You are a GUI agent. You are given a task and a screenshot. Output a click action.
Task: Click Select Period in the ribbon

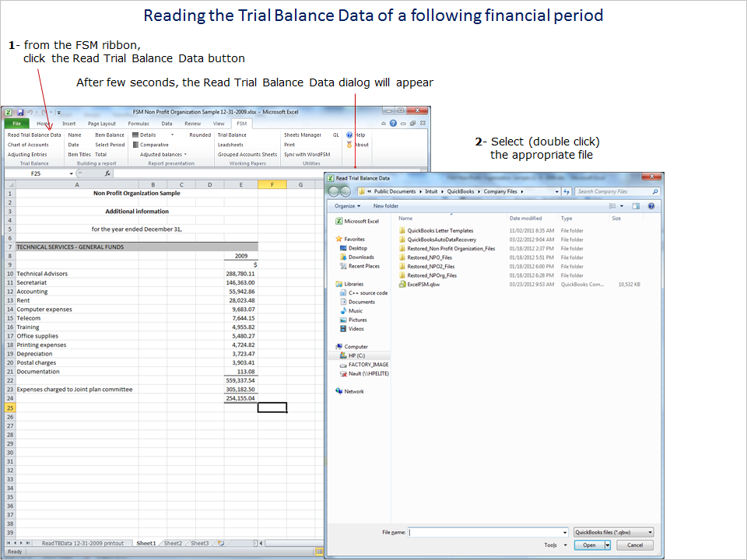pyautogui.click(x=110, y=145)
